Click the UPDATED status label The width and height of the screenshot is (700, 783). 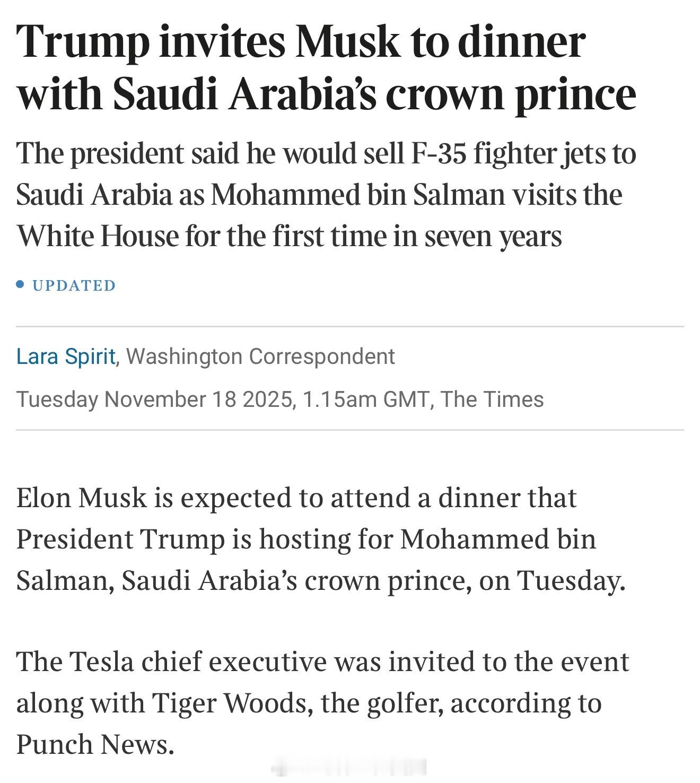pyautogui.click(x=74, y=285)
